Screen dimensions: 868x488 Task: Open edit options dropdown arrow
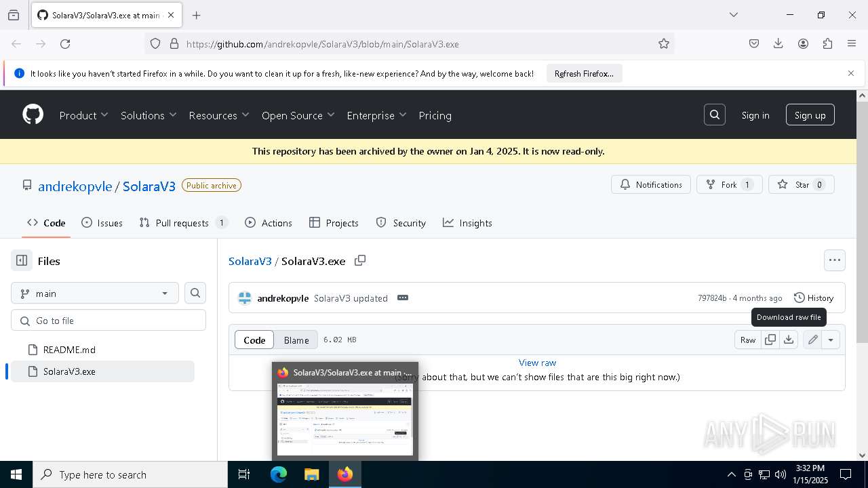(x=831, y=340)
